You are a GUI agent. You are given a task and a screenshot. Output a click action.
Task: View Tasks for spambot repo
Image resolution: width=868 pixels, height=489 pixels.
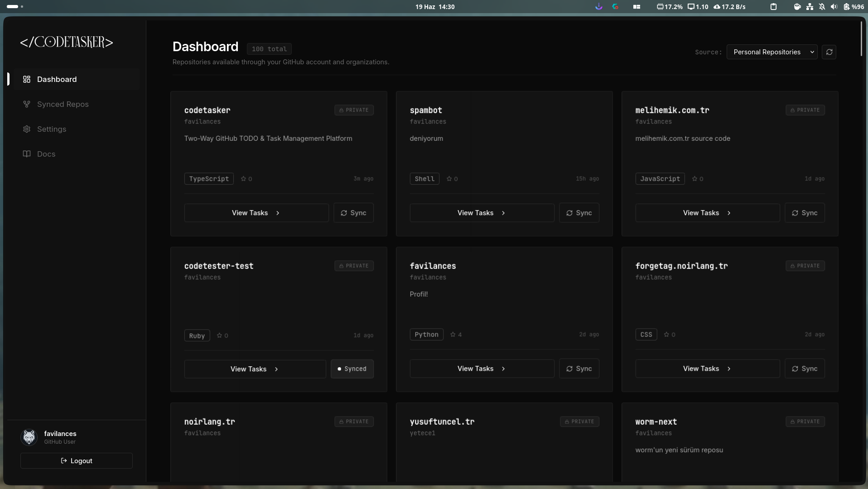point(482,213)
